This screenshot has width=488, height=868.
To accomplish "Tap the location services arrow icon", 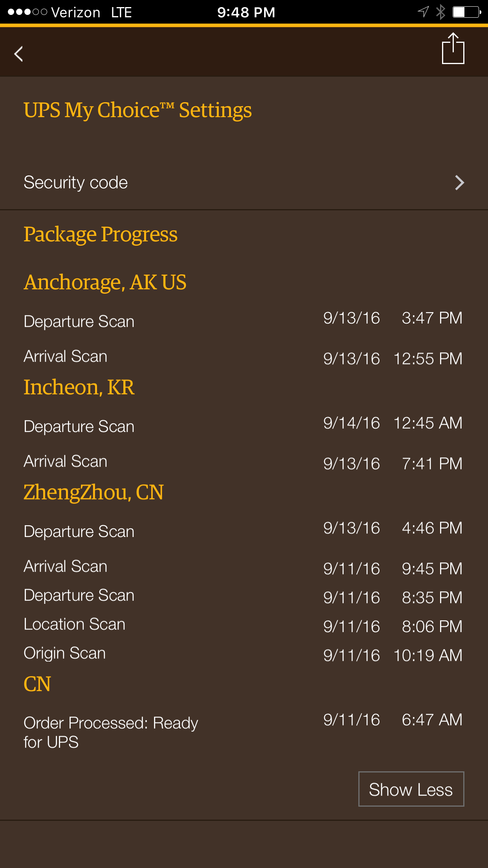I will (423, 12).
